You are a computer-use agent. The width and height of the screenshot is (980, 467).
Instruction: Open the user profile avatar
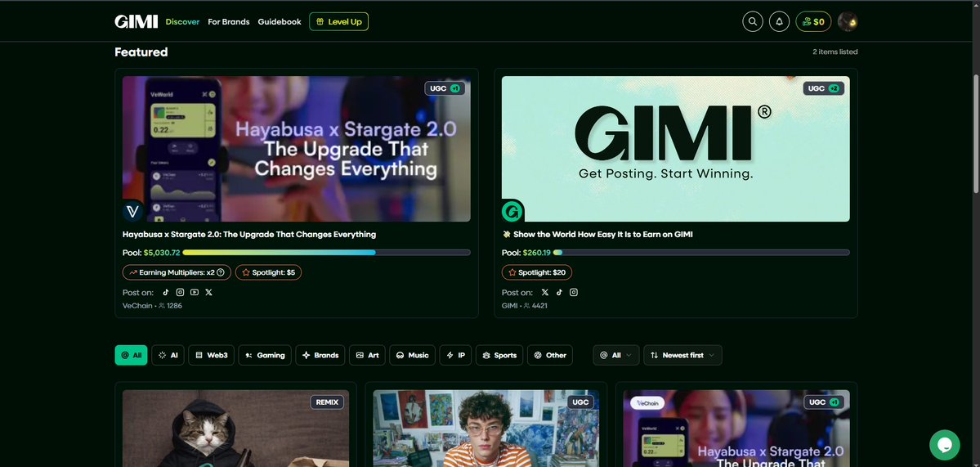pyautogui.click(x=848, y=22)
